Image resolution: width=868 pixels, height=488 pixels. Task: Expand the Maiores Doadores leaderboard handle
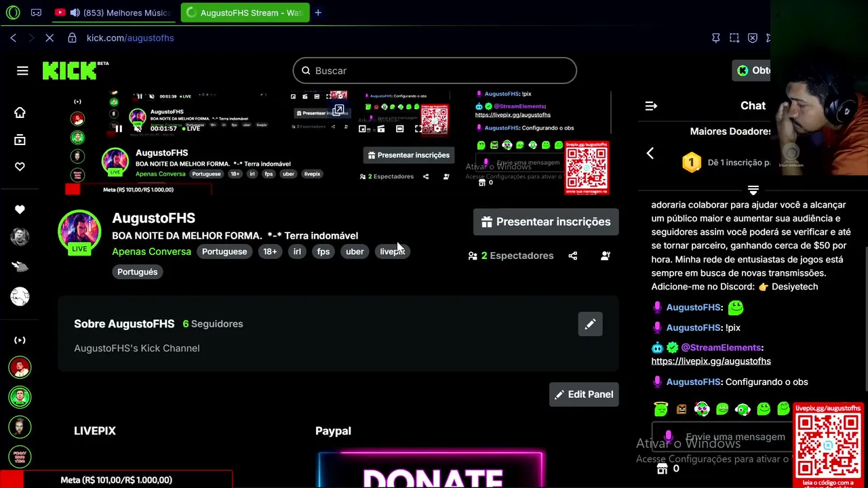[x=753, y=190]
